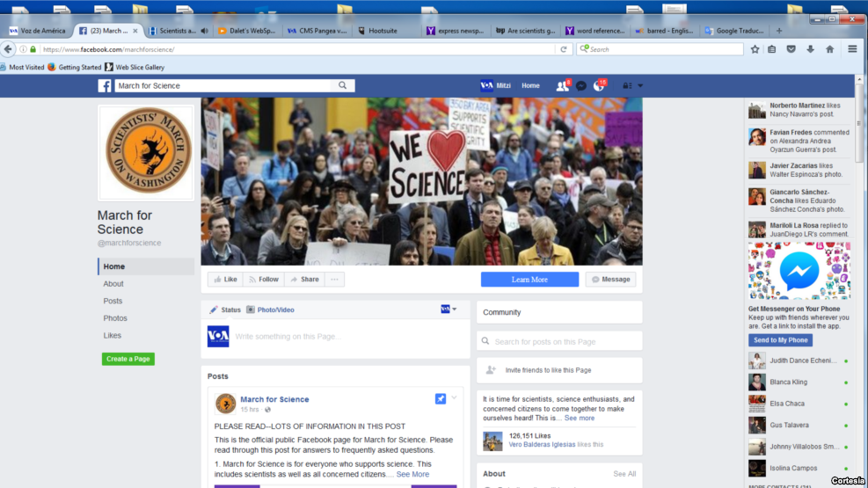Open the page more options ellipsis
868x488 pixels.
pos(334,280)
